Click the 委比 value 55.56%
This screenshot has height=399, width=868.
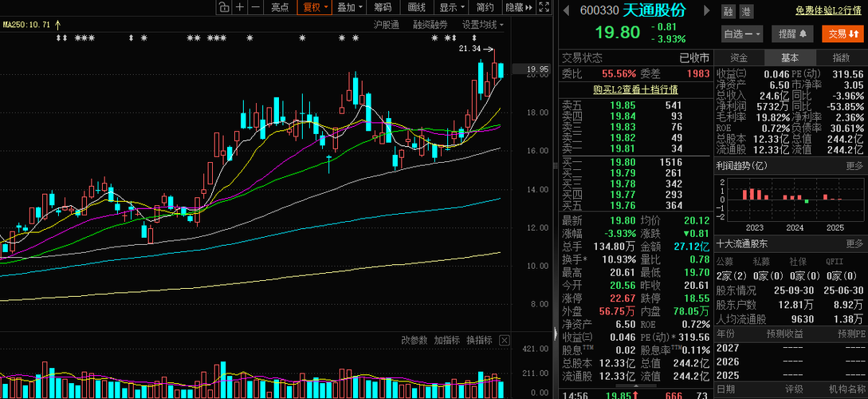[x=619, y=73]
